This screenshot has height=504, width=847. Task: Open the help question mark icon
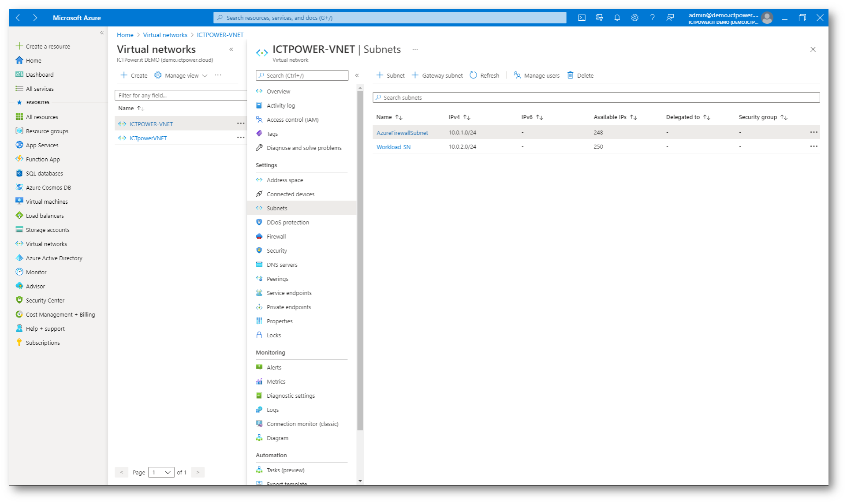coord(652,18)
